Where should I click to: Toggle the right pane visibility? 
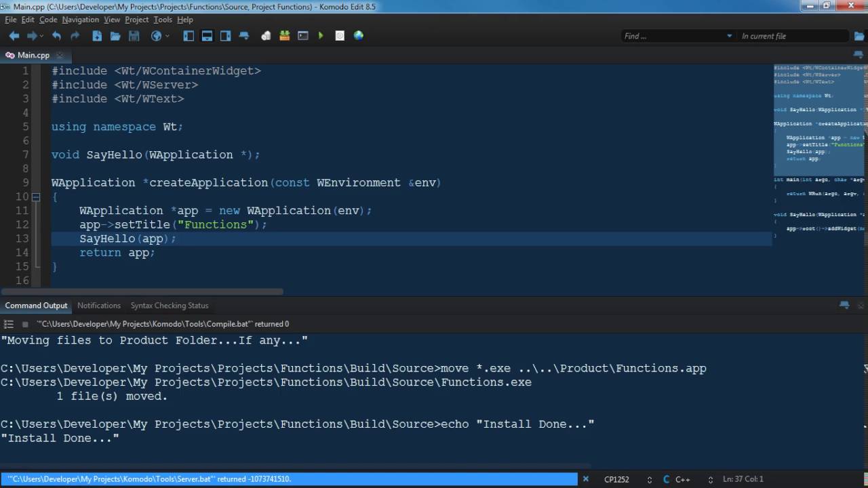(226, 36)
